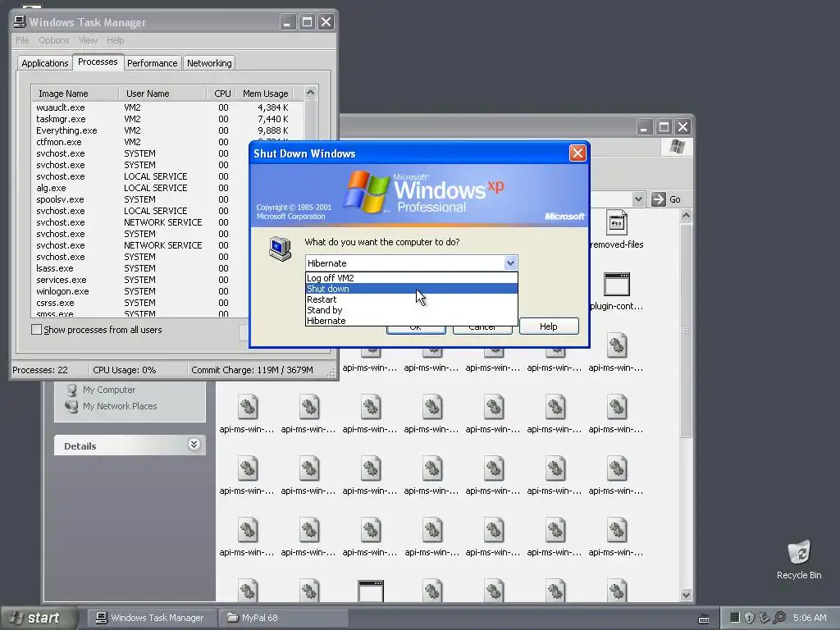
Task: Click the removed-files file icon
Action: click(617, 222)
